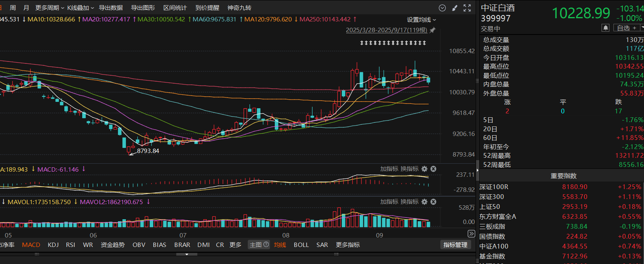Select the BIAS indicator tab

(160, 245)
